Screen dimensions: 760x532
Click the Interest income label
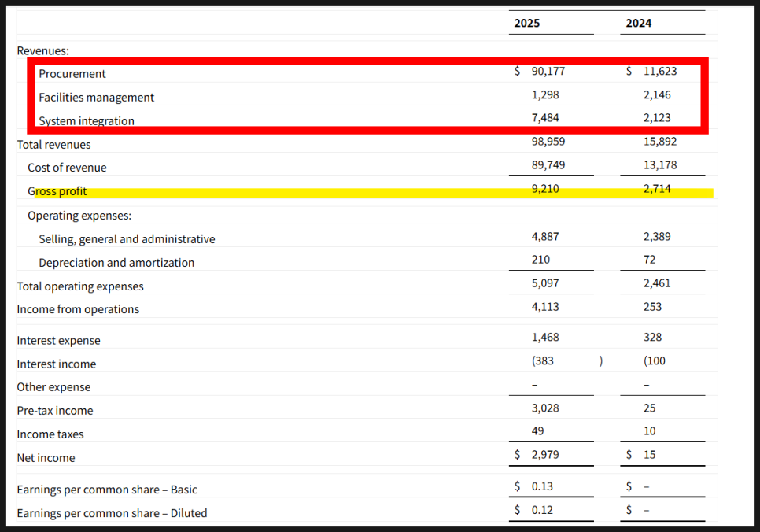pyautogui.click(x=56, y=364)
